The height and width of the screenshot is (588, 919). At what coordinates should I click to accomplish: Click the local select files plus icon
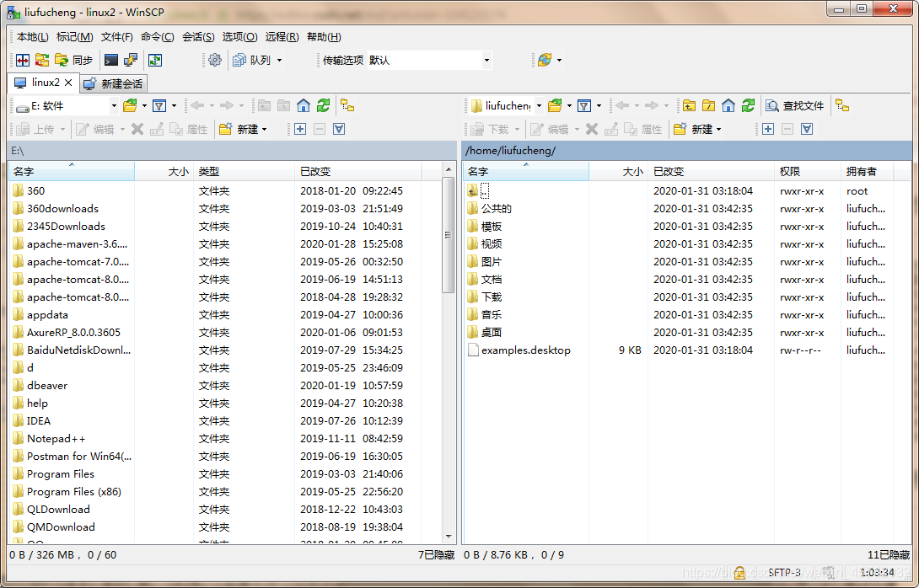point(300,130)
